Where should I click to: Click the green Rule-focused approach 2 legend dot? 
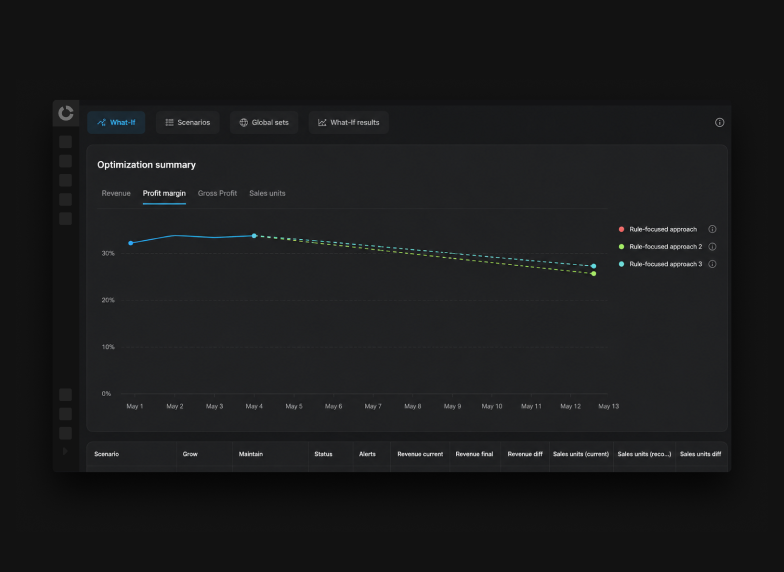(622, 246)
